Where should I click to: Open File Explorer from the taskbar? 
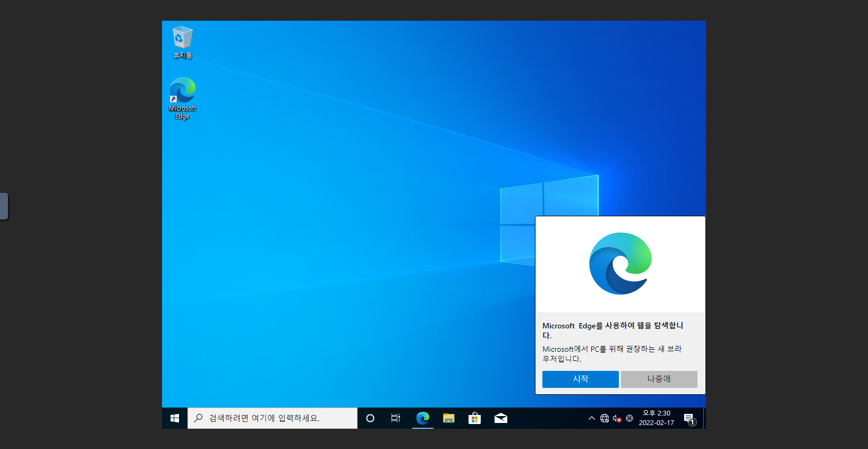[x=449, y=418]
